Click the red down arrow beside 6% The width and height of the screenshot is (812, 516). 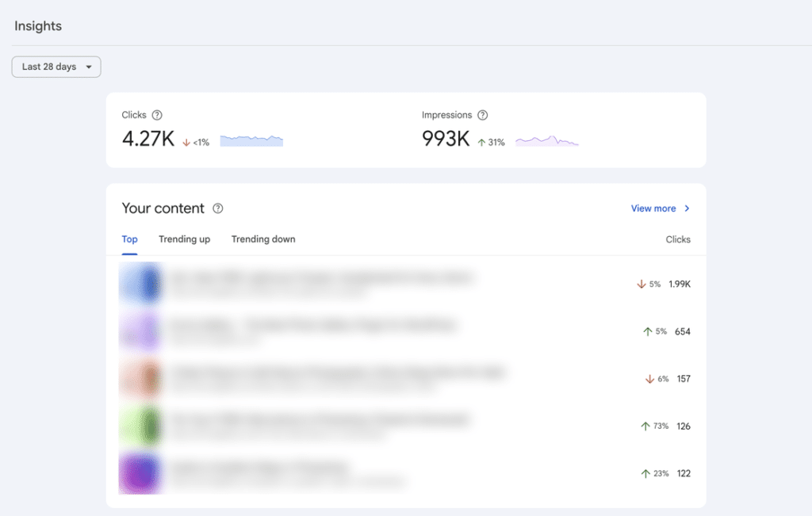(649, 379)
